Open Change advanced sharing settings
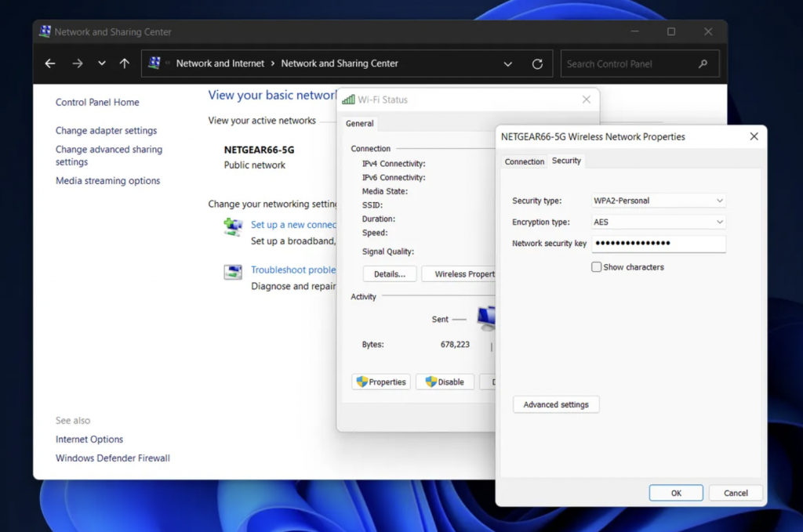This screenshot has height=532, width=803. [109, 155]
